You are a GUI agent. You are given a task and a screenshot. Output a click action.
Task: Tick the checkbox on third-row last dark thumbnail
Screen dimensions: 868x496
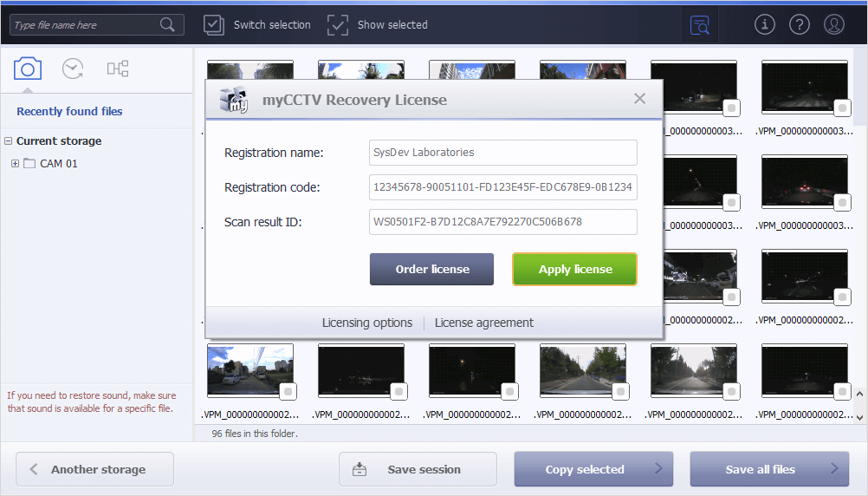(843, 297)
